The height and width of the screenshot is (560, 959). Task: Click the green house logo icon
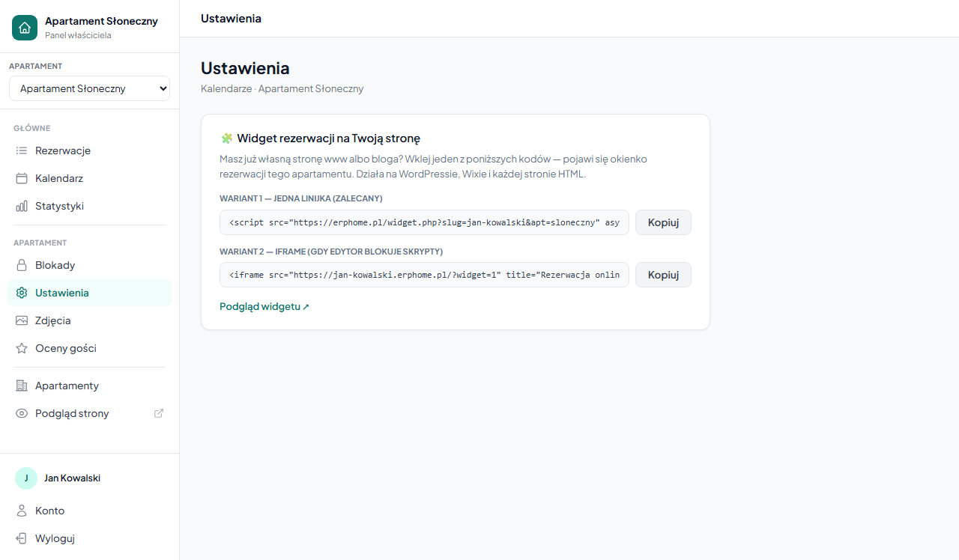(x=25, y=28)
